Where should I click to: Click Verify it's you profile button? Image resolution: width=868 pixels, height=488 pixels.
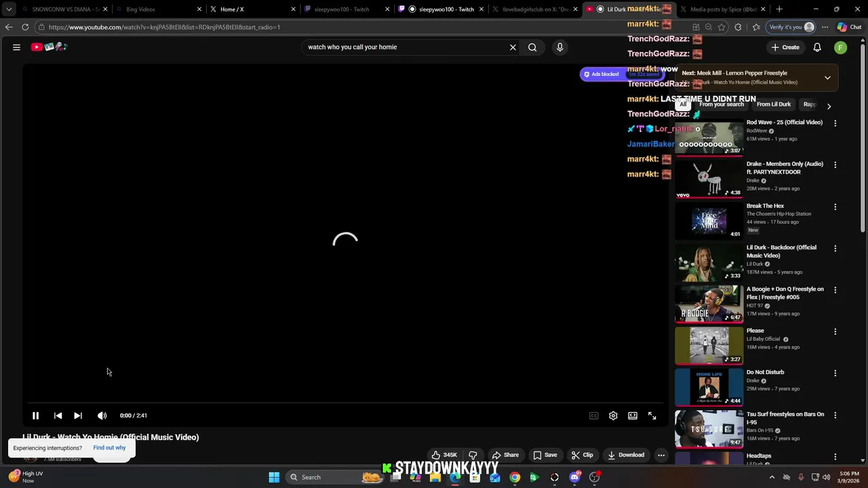791,27
